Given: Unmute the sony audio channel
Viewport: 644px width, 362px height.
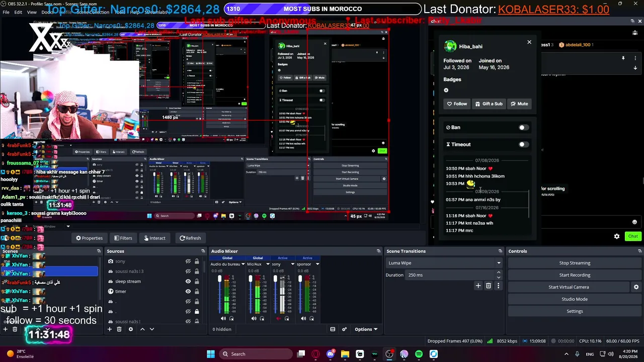Looking at the screenshot, I should coord(279,318).
